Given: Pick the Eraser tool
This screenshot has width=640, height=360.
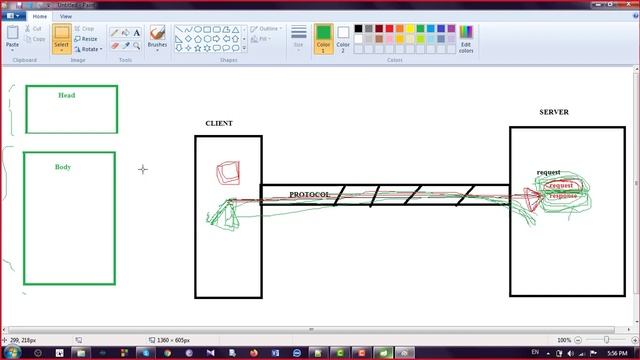Looking at the screenshot, I should point(115,45).
